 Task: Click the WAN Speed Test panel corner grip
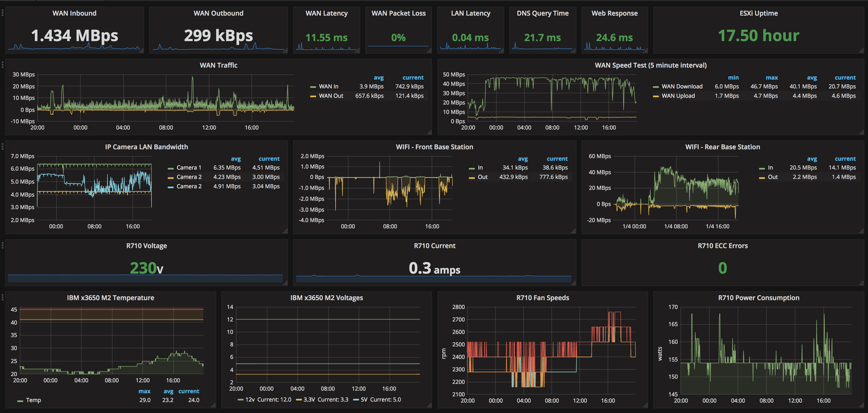862,132
